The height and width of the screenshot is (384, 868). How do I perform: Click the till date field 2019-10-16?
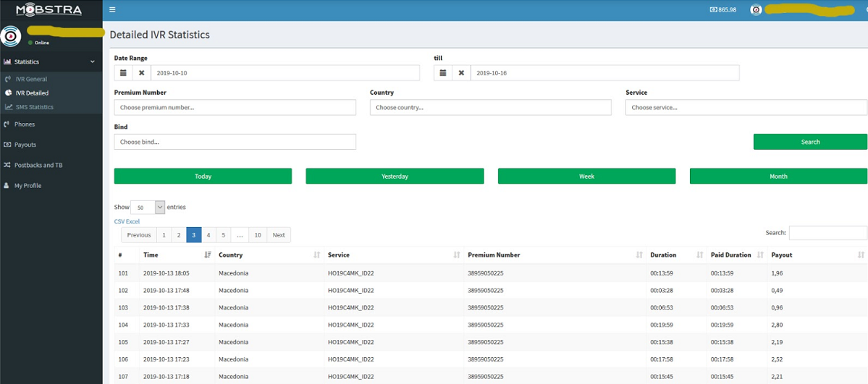(604, 72)
